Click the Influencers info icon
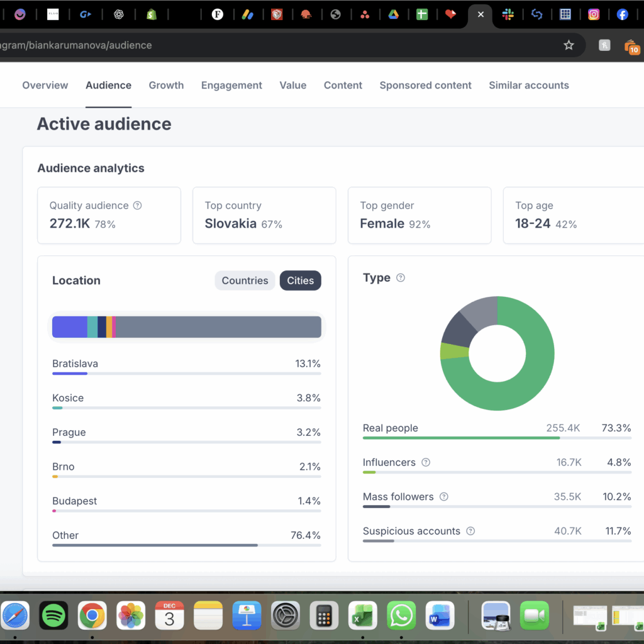Screen dimensions: 644x644 click(x=426, y=462)
